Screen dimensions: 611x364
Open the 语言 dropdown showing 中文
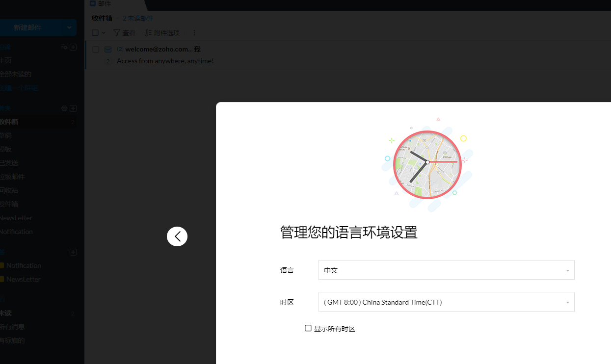(x=446, y=270)
